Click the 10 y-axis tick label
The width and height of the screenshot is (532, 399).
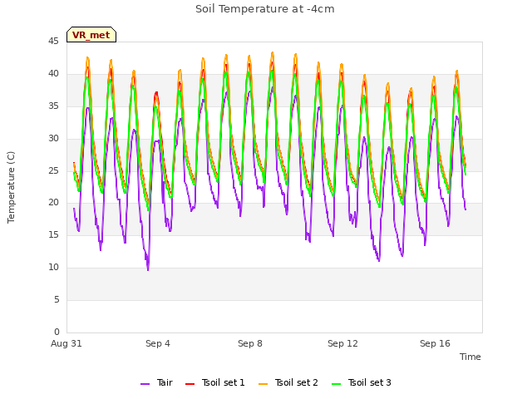pos(53,268)
